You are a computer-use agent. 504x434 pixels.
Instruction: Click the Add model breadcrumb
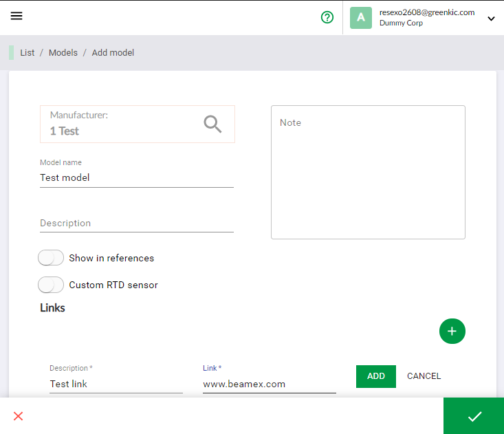113,52
